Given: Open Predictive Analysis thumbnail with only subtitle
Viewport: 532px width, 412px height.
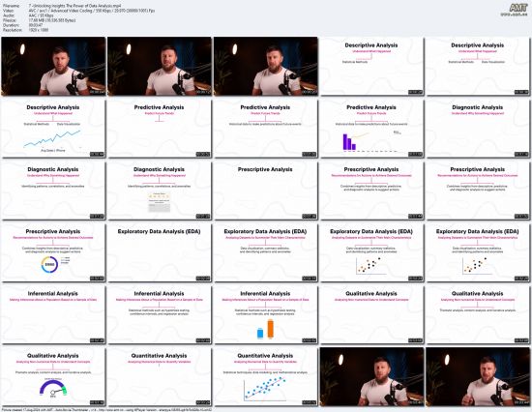Looking at the screenshot, I should coord(160,129).
